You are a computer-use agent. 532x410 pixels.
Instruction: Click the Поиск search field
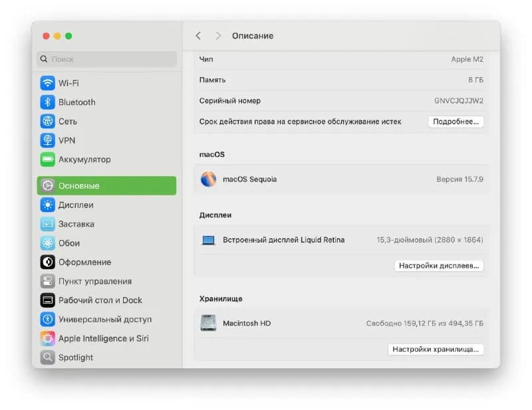pyautogui.click(x=106, y=59)
